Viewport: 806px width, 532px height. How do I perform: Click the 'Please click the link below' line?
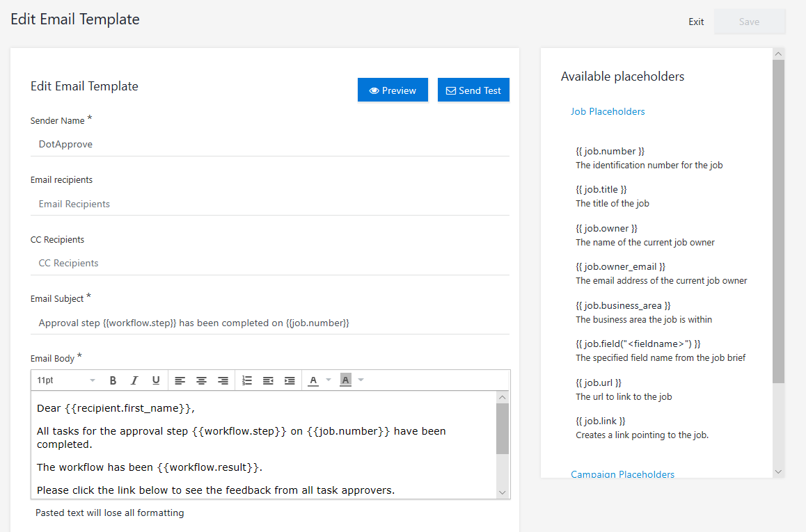pos(216,490)
